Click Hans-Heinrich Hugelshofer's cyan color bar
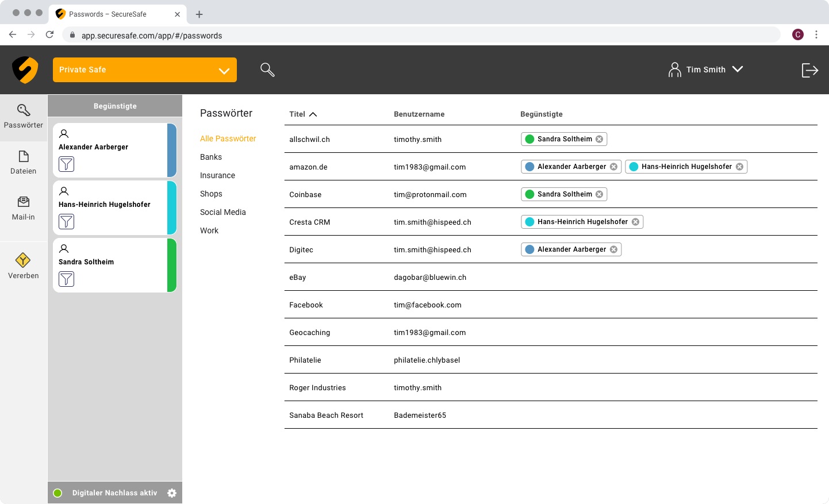This screenshot has height=504, width=829. [172, 207]
